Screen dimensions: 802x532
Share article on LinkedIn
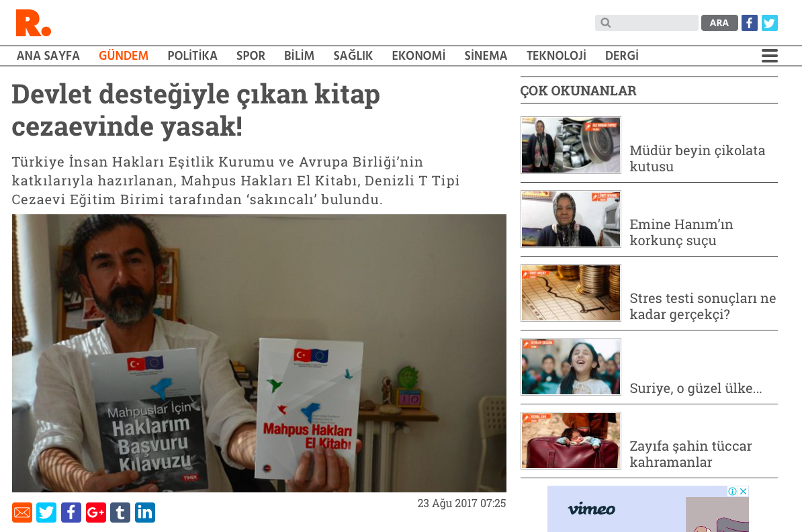tap(144, 512)
